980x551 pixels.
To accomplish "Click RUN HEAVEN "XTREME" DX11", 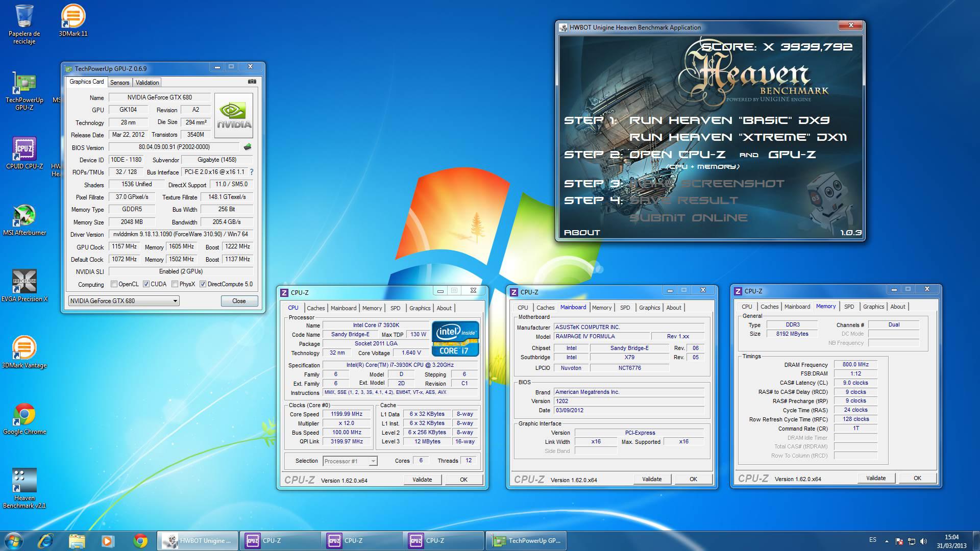I will (738, 137).
